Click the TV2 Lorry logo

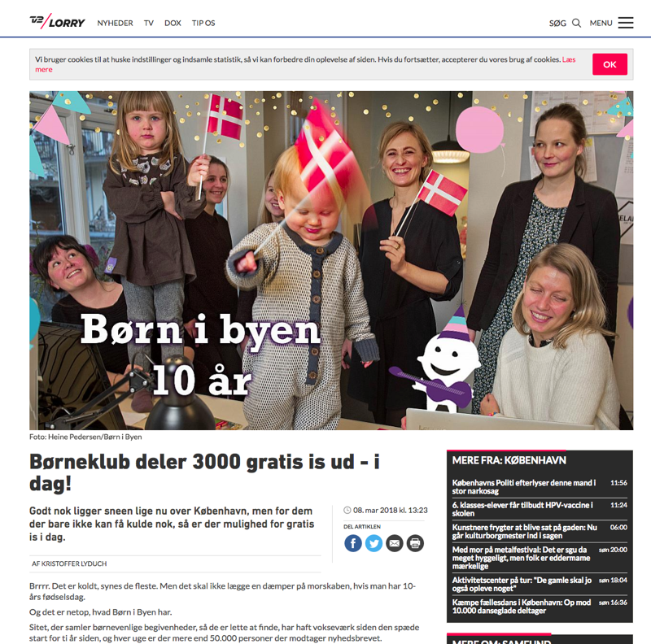tap(57, 22)
